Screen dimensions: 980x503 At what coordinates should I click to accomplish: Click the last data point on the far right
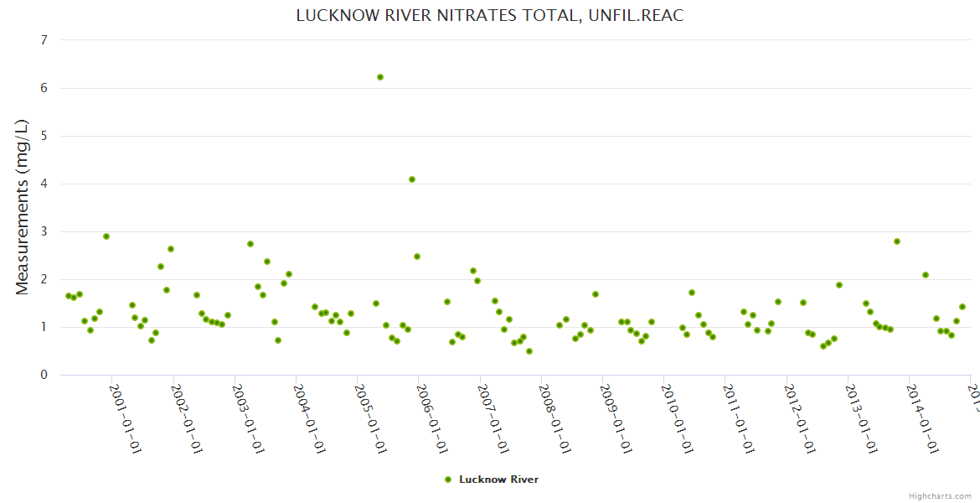(962, 307)
